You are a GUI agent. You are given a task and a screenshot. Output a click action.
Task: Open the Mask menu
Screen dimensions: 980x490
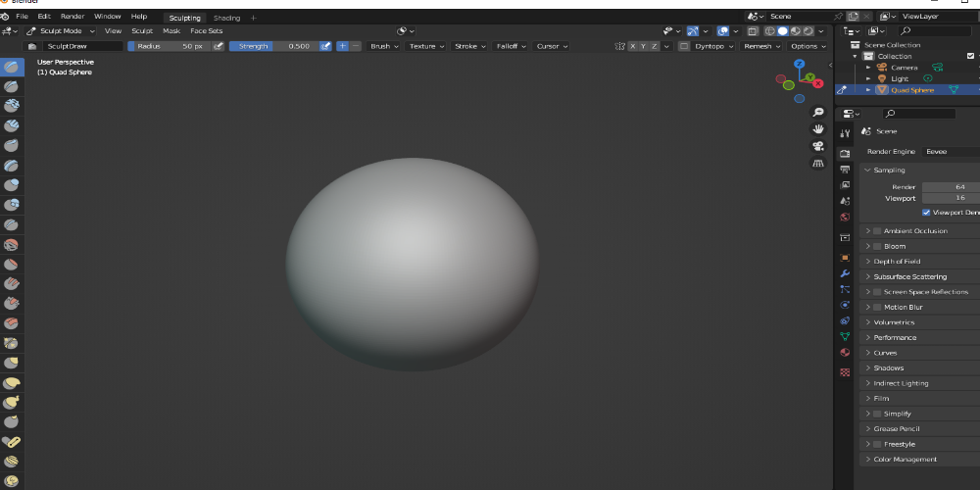pos(171,31)
